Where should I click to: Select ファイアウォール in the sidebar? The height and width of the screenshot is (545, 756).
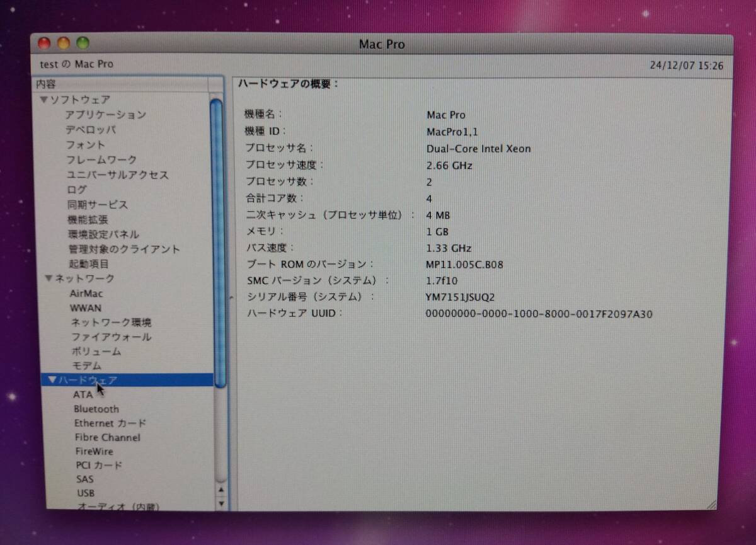tap(111, 337)
